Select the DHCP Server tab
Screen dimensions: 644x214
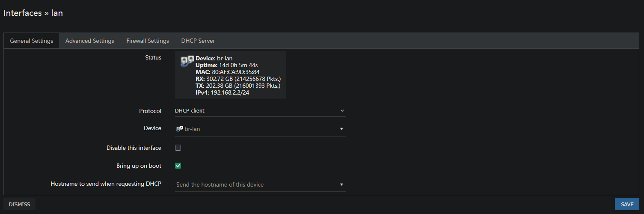(198, 41)
